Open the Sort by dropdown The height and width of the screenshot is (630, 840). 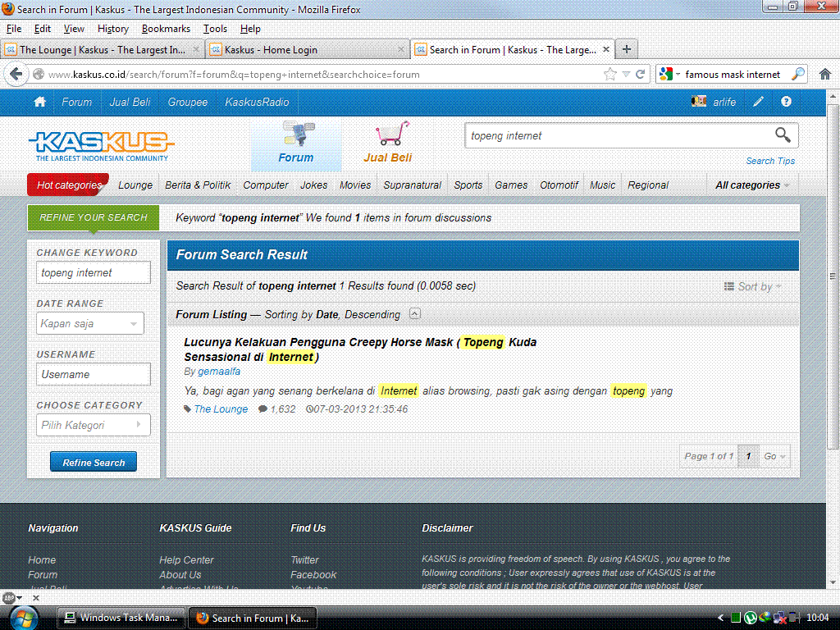(x=752, y=286)
